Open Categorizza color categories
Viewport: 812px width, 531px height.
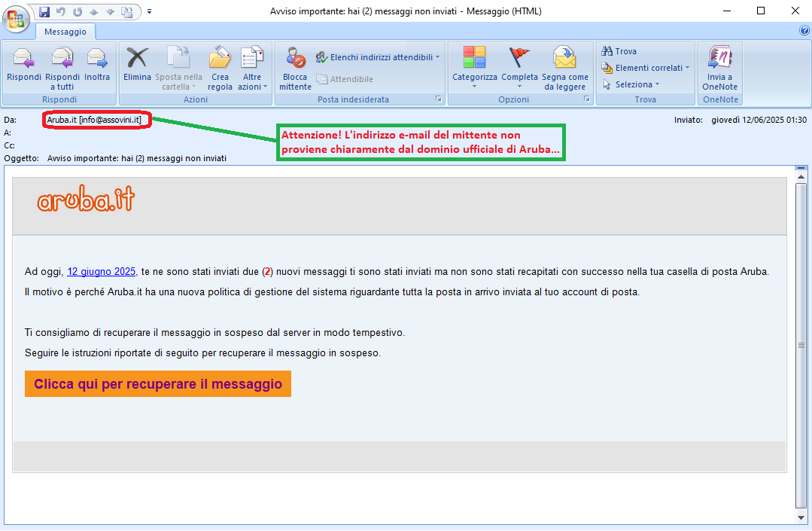474,67
